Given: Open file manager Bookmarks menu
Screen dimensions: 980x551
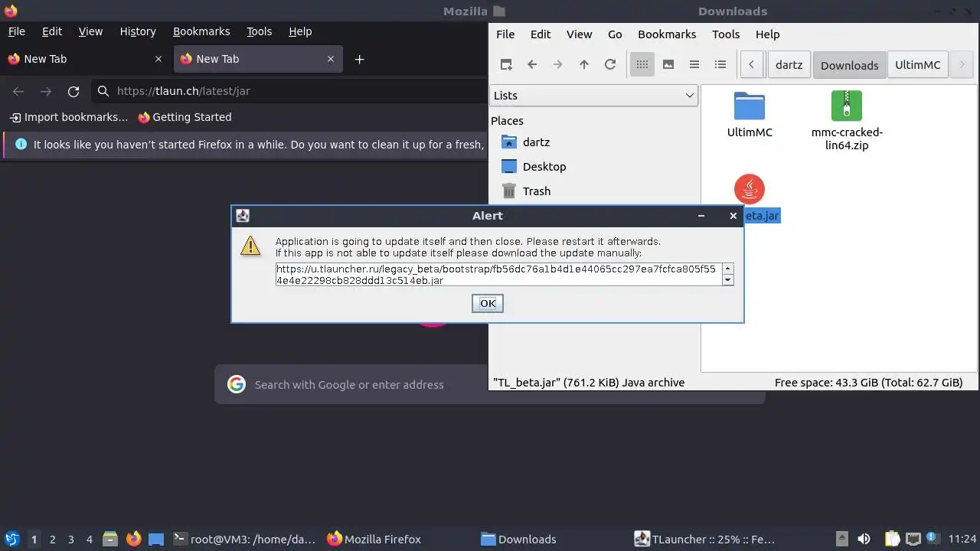Looking at the screenshot, I should [x=667, y=34].
